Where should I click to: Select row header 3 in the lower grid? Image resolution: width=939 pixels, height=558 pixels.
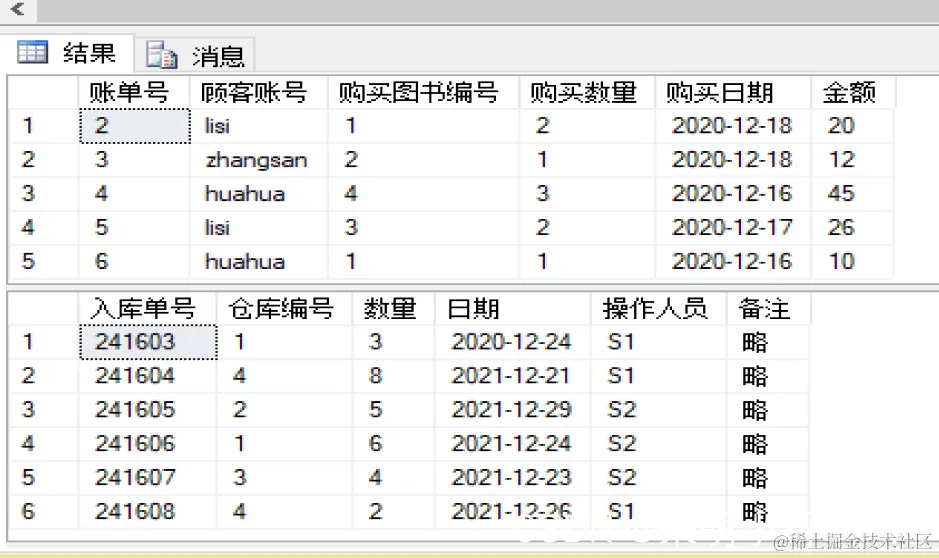click(44, 410)
